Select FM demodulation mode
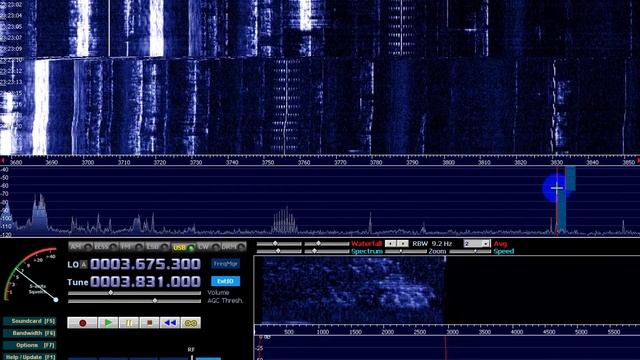Image resolution: width=640 pixels, height=360 pixels. tap(132, 247)
